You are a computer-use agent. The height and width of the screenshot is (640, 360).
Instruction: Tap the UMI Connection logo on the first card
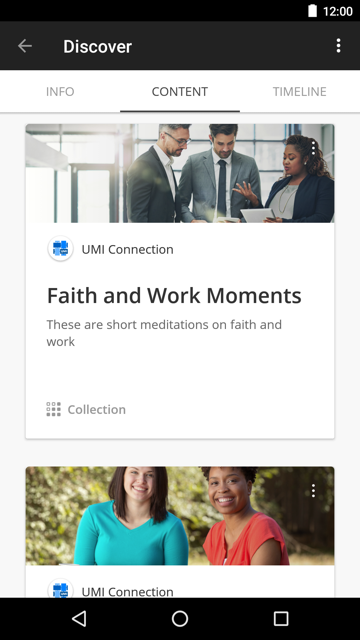[x=60, y=248]
